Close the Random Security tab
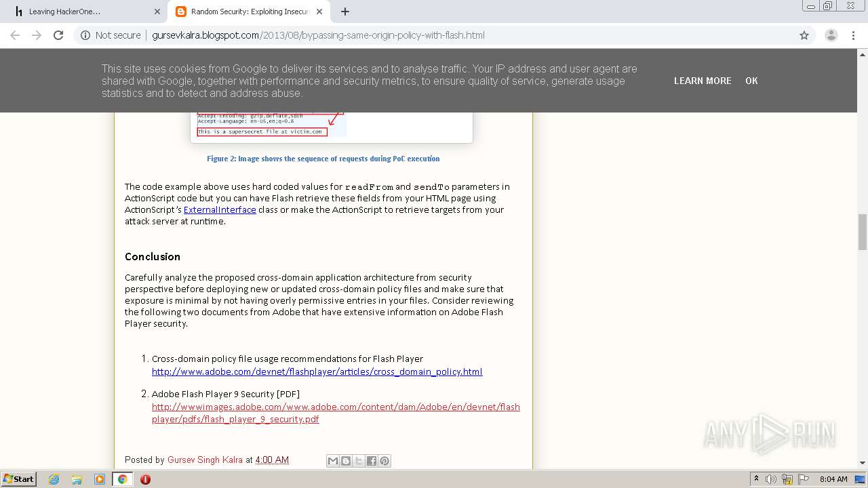This screenshot has height=488, width=868. [319, 12]
